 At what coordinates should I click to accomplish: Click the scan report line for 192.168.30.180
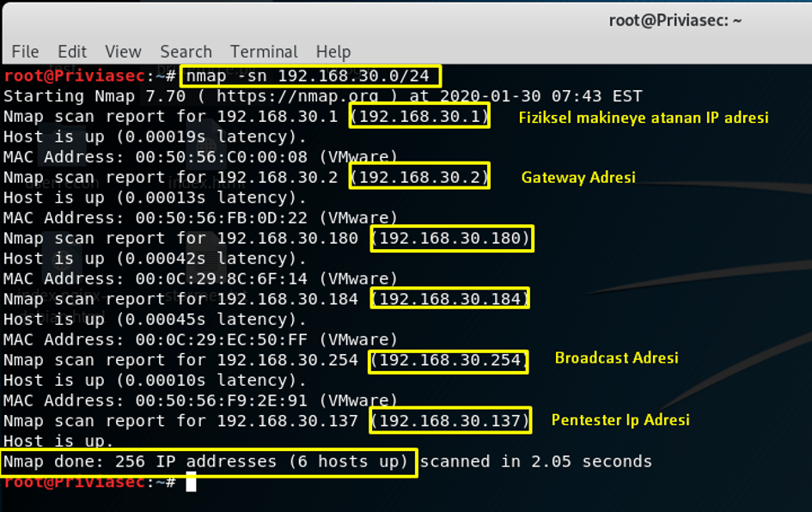(x=266, y=238)
